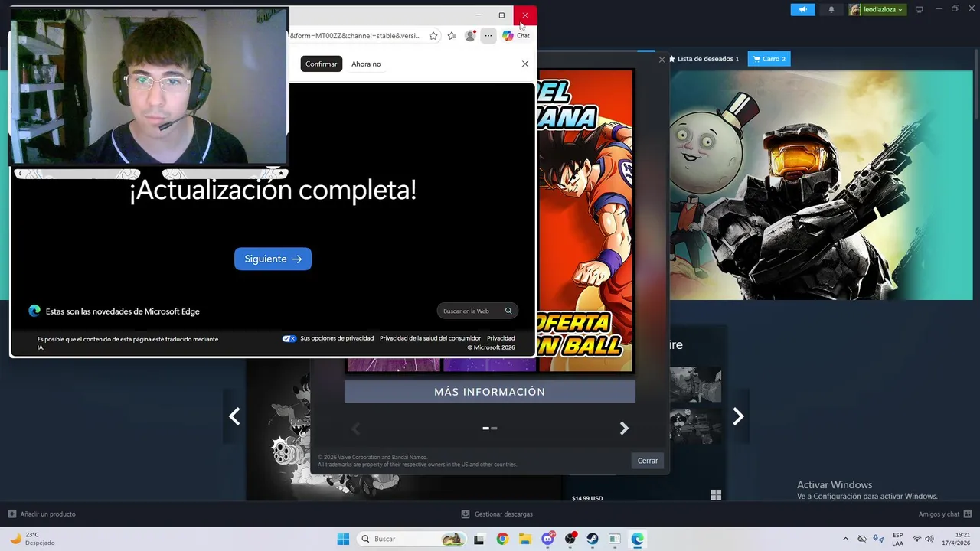
Task: Open Lista de deseados in Steam
Action: 704,59
